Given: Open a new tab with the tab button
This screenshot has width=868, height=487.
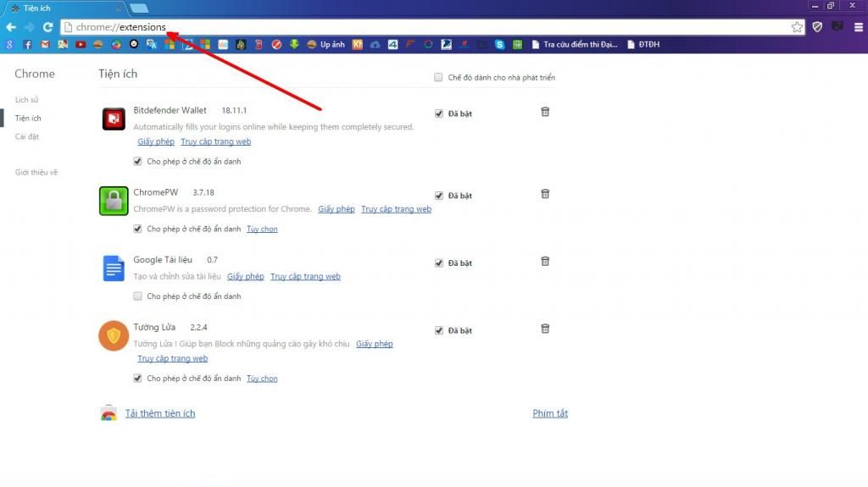Looking at the screenshot, I should [x=139, y=8].
